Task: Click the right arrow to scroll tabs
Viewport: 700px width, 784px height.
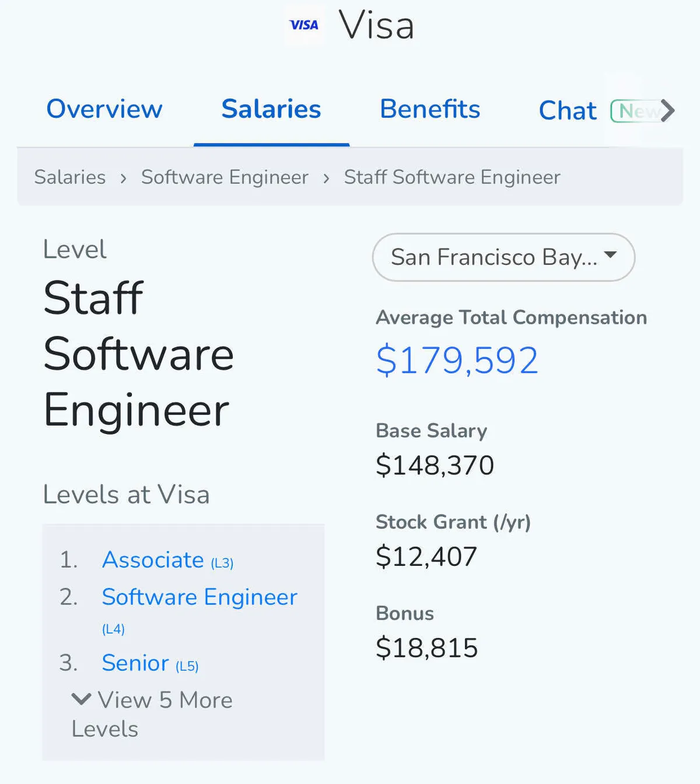Action: coord(667,110)
